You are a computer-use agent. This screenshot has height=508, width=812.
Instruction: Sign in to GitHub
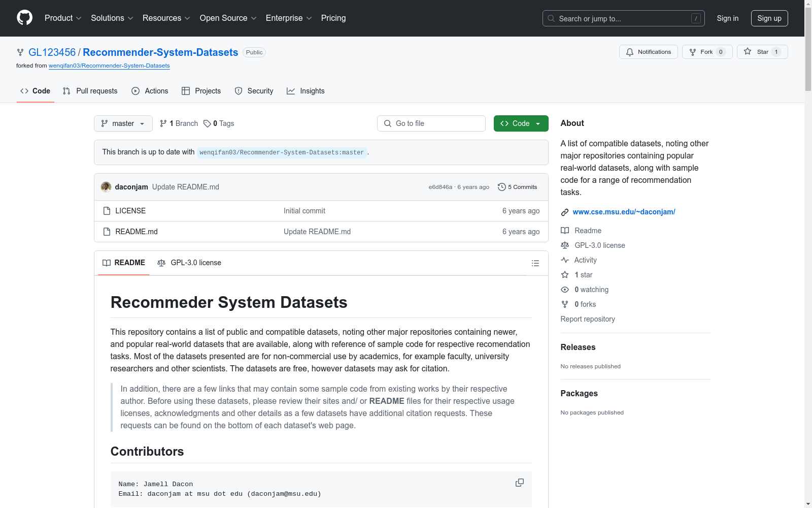(727, 18)
